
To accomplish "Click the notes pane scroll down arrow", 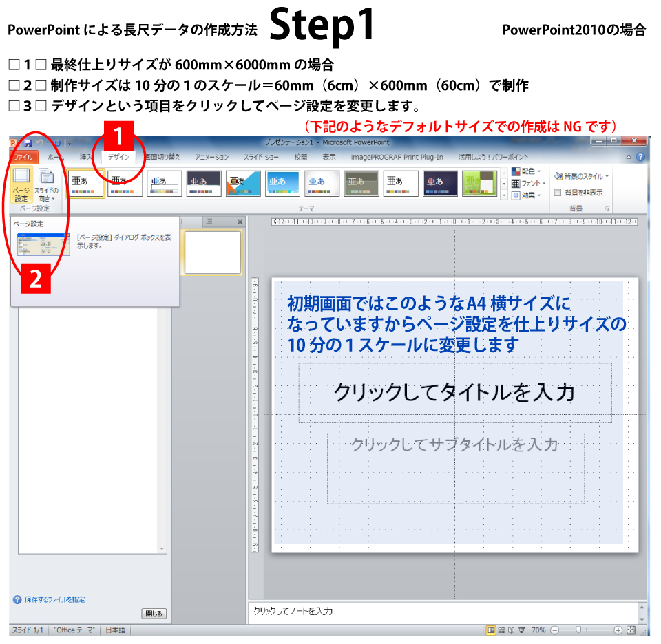I will [x=642, y=619].
